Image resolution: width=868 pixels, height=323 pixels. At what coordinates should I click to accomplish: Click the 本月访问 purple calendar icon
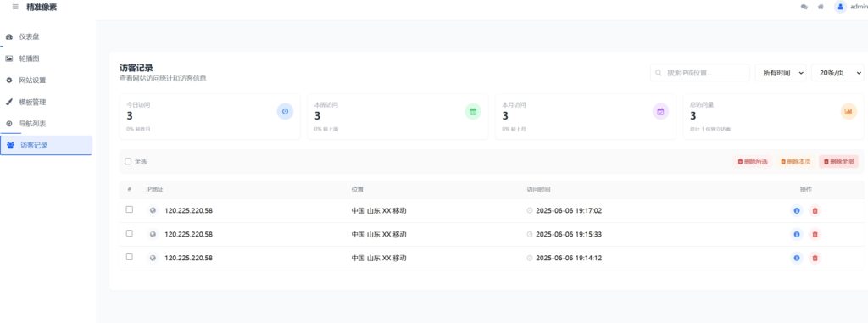[x=660, y=111]
